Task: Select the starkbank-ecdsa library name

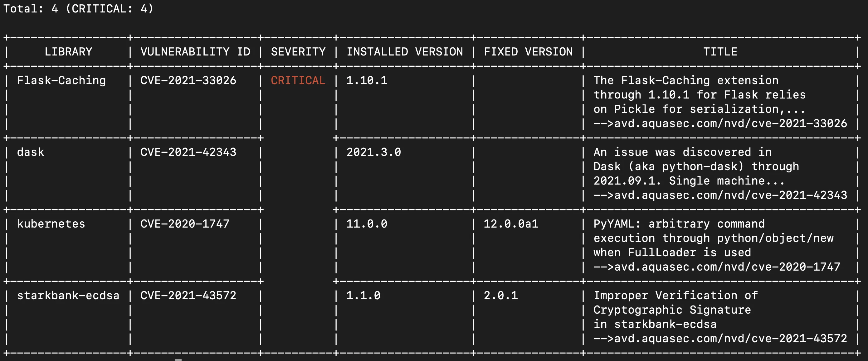Action: click(68, 295)
